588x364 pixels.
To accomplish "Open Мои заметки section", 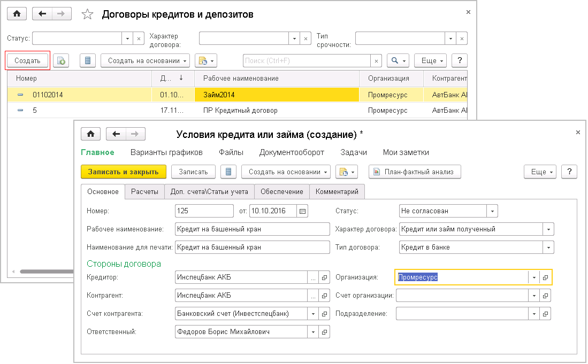I will [x=406, y=152].
